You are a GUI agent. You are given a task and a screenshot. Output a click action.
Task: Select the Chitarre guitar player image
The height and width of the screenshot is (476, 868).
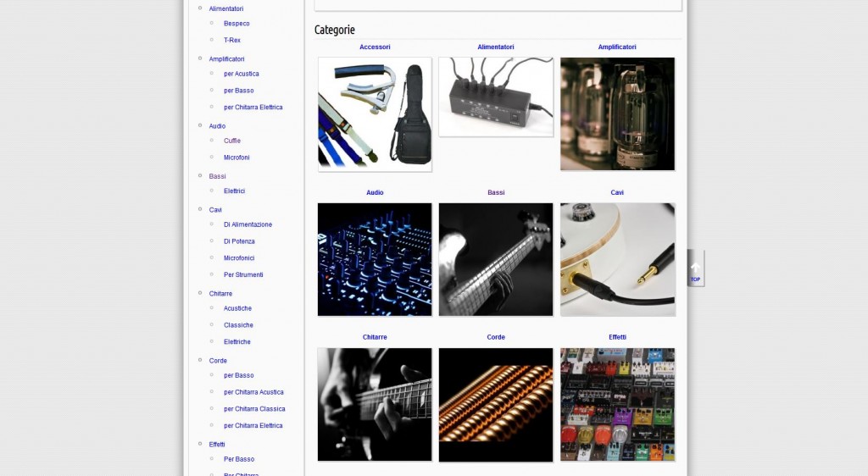click(375, 405)
